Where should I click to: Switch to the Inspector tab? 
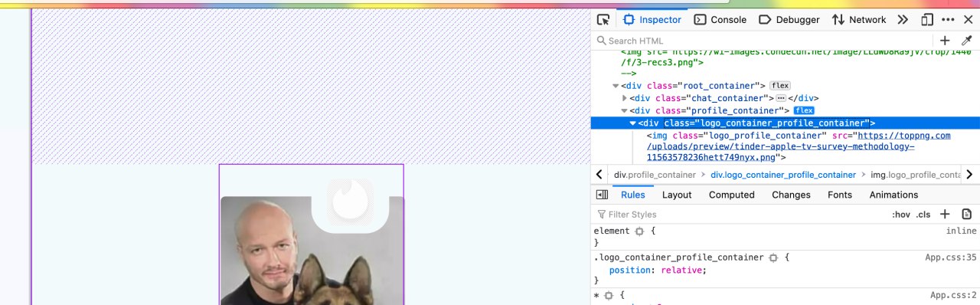[x=652, y=20]
